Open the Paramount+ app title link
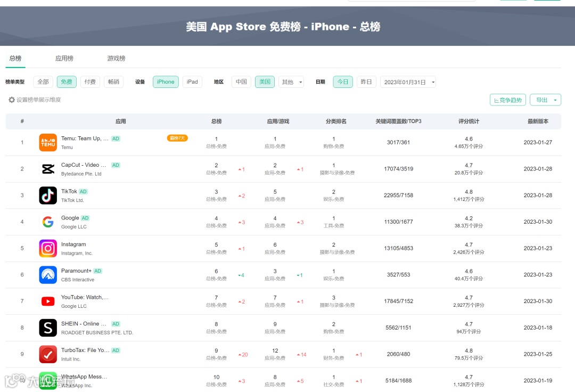Image resolution: width=575 pixels, height=392 pixels. (x=76, y=271)
